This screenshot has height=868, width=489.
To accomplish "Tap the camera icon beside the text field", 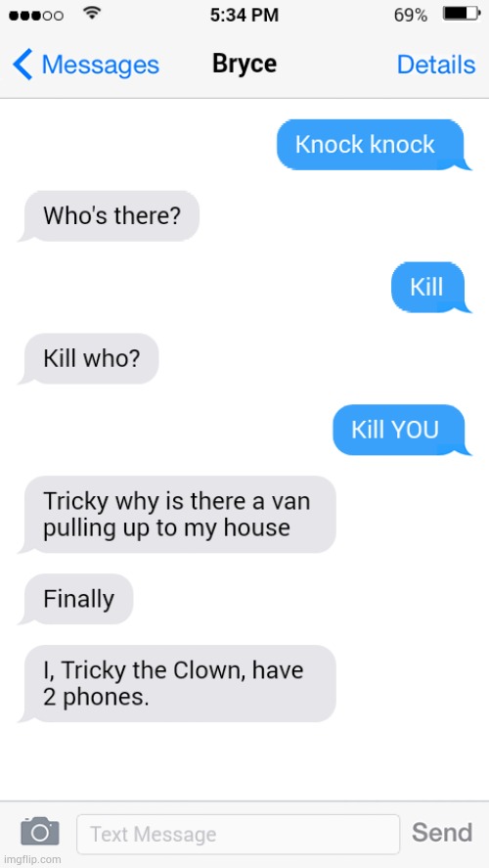I will tap(40, 831).
